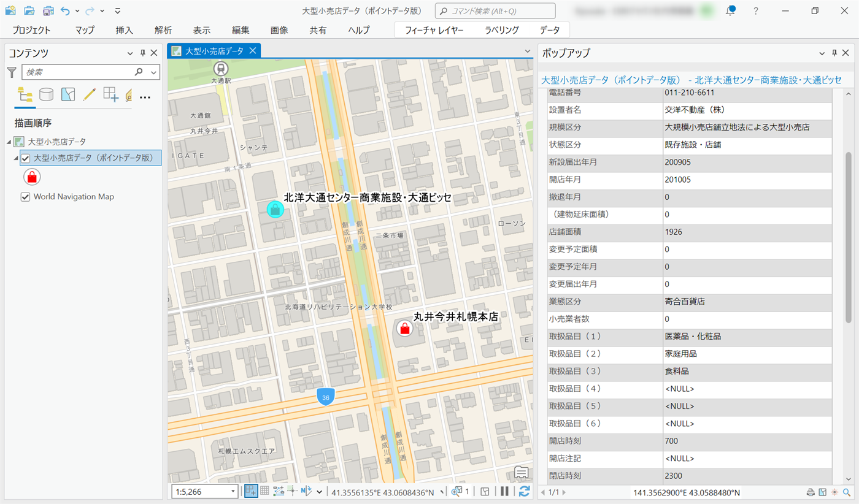The height and width of the screenshot is (504, 859).
Task: Uncheck the 大型小売店データ（ポイントデータ版） layer
Action: pos(26,158)
